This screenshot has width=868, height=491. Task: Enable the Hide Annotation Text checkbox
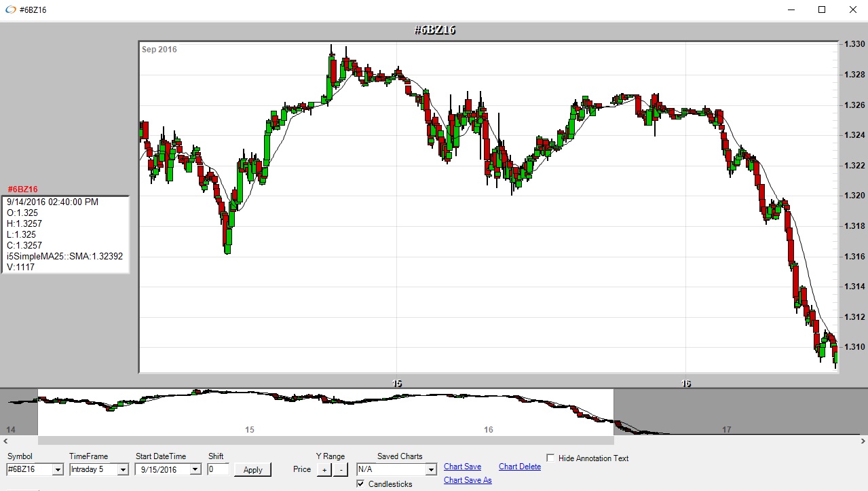(550, 458)
